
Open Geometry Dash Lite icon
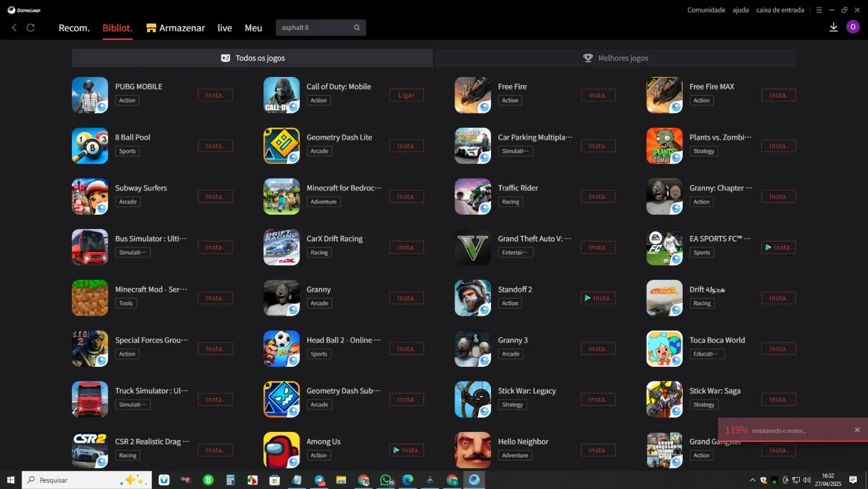281,146
